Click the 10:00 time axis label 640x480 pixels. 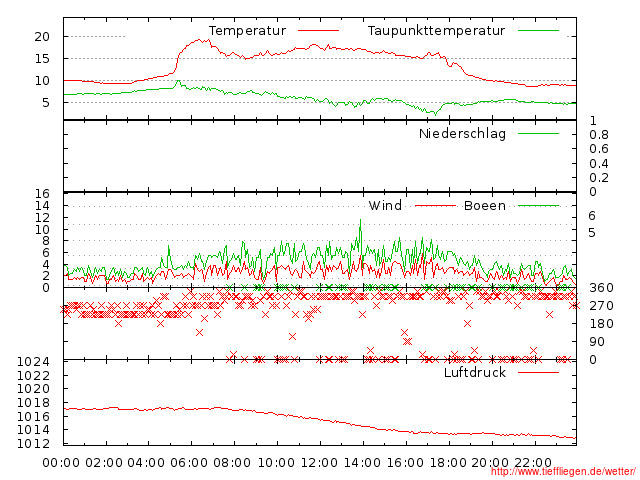[276, 463]
